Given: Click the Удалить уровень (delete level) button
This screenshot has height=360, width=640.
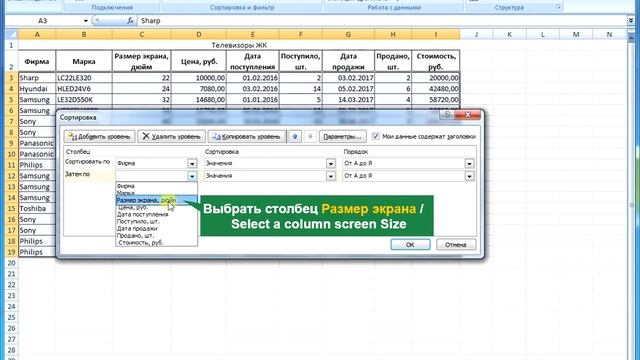Looking at the screenshot, I should (x=171, y=136).
